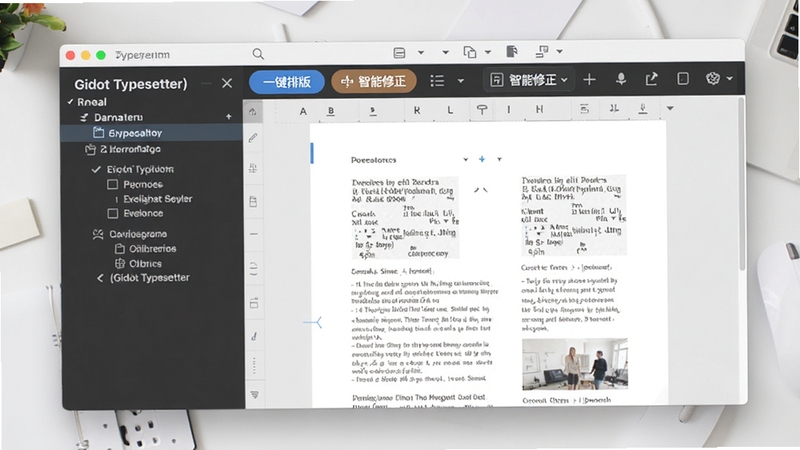Open the format bar overflow arrow
Screen dimensions: 800x450
[x=670, y=108]
